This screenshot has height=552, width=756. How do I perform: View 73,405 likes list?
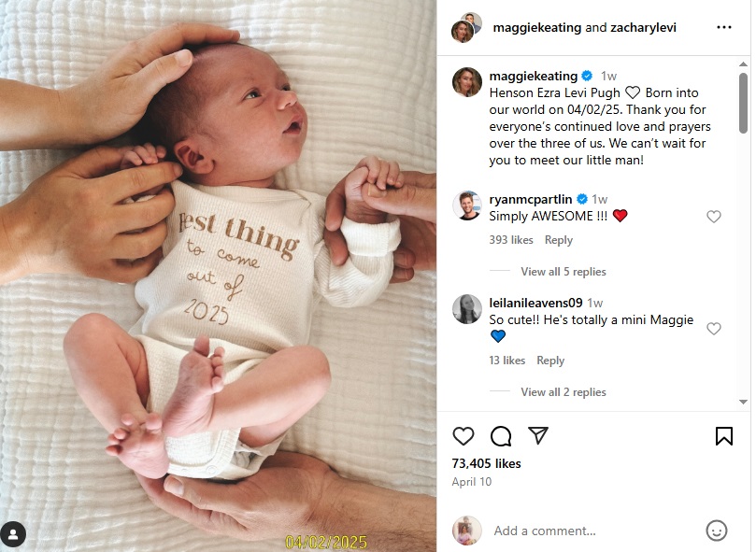click(x=486, y=463)
